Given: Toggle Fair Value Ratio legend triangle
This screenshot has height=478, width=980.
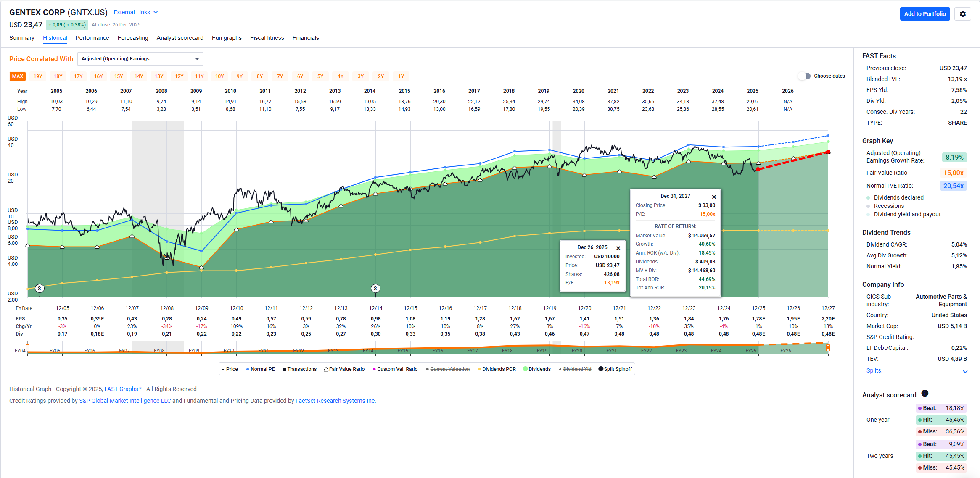Looking at the screenshot, I should point(326,369).
